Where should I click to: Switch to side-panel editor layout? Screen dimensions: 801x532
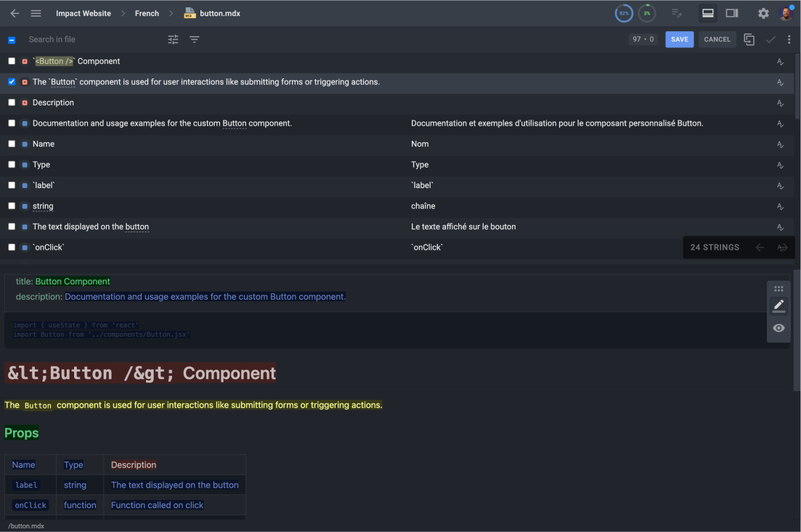click(732, 13)
